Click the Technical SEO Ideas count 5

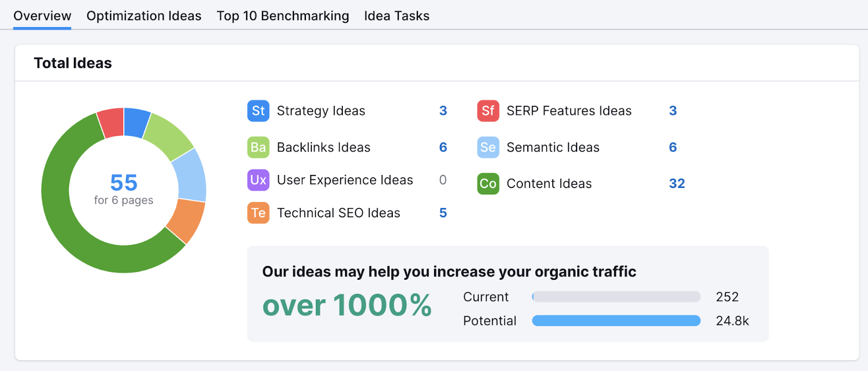click(443, 213)
